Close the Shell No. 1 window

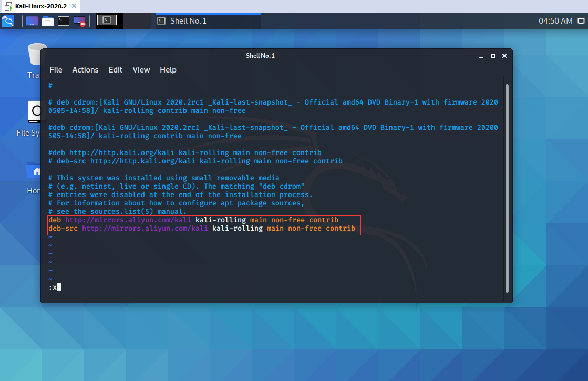pos(504,56)
